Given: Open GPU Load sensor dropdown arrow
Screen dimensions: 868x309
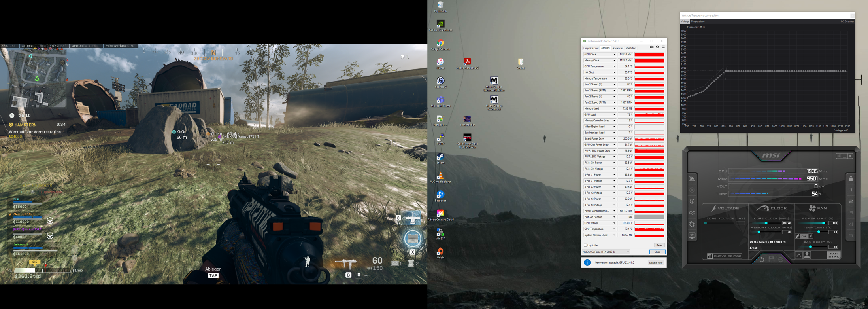Looking at the screenshot, I should click(614, 115).
